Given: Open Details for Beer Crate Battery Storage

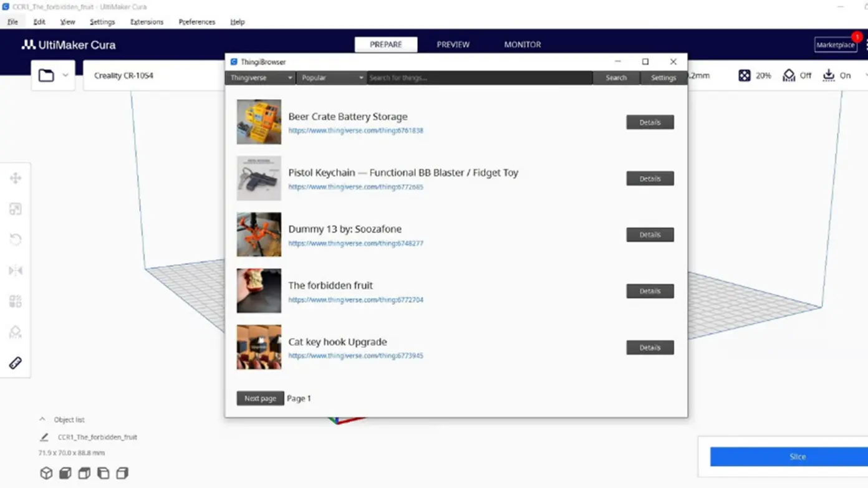Looking at the screenshot, I should [x=650, y=122].
